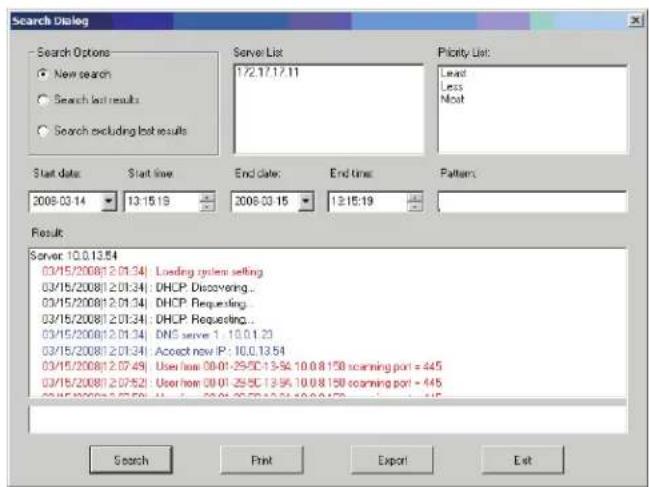Click the empty box below the results
The image size is (649, 487).
pyautogui.click(x=328, y=419)
